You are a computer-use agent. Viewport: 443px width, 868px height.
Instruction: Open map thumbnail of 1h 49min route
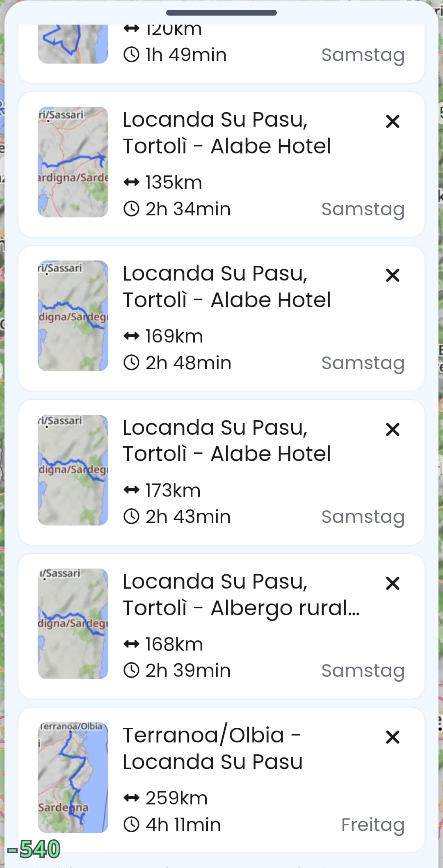(x=73, y=44)
